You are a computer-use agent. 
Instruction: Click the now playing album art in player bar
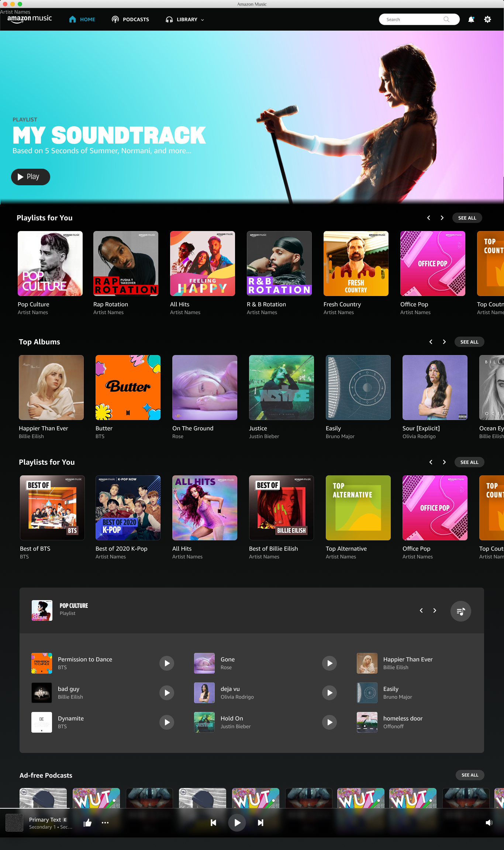coord(15,823)
